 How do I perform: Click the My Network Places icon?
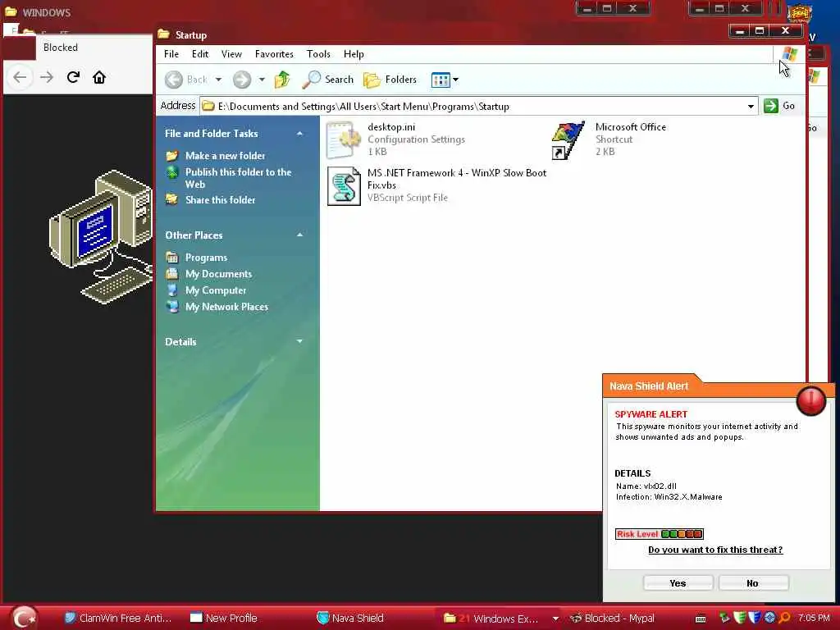click(x=172, y=307)
